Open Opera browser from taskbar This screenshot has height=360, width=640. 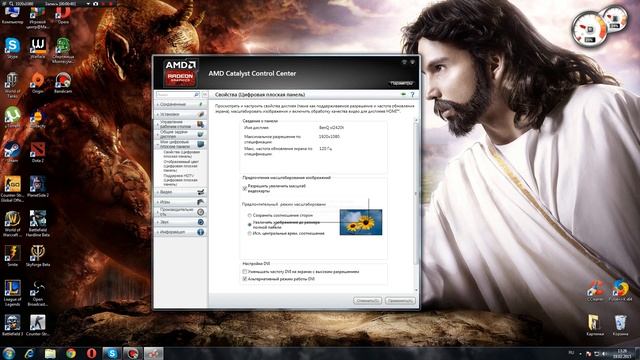pos(91,353)
